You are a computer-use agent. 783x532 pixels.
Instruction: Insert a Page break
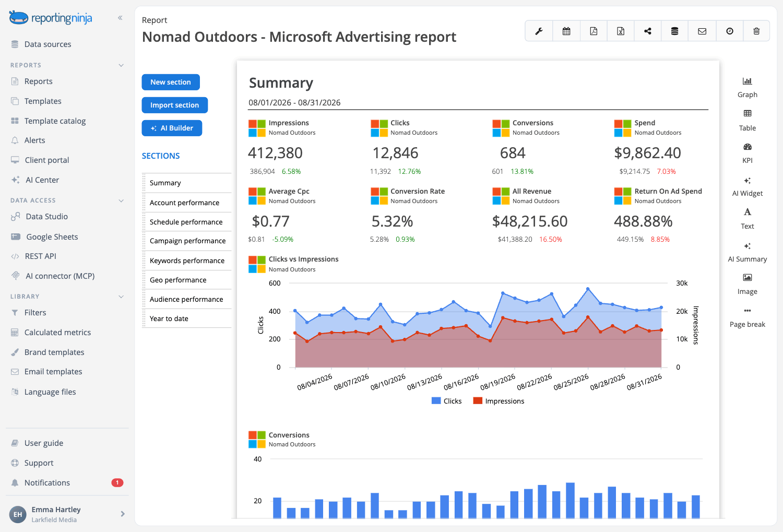(748, 317)
